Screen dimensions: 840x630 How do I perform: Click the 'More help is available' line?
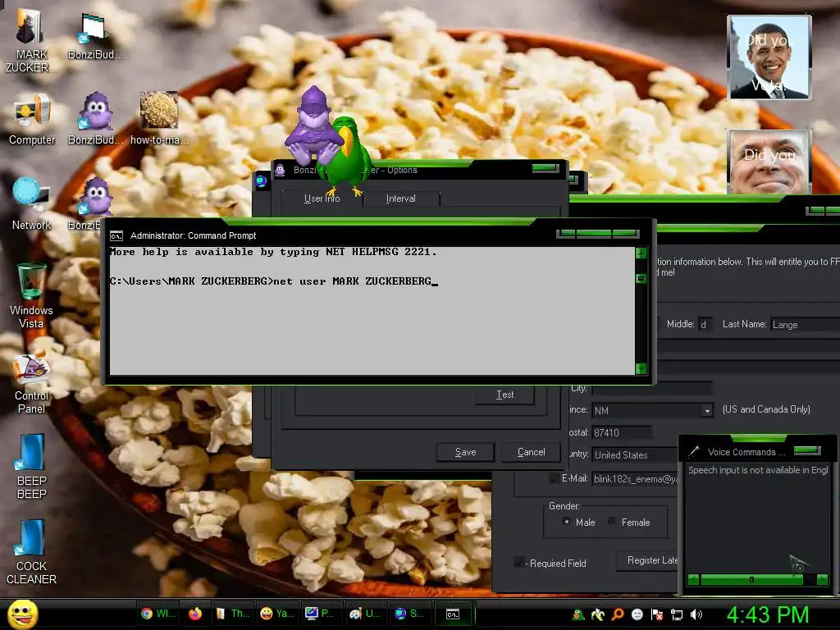[273, 252]
